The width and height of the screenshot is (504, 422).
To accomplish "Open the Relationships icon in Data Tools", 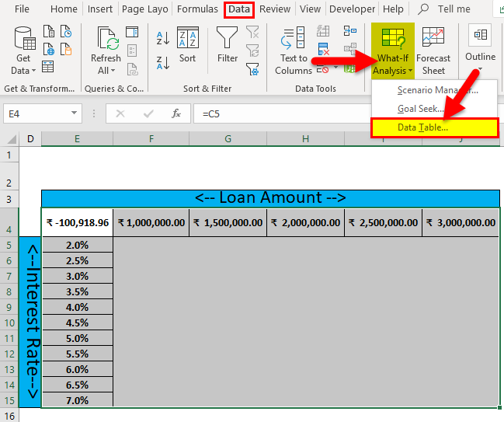I will [350, 49].
